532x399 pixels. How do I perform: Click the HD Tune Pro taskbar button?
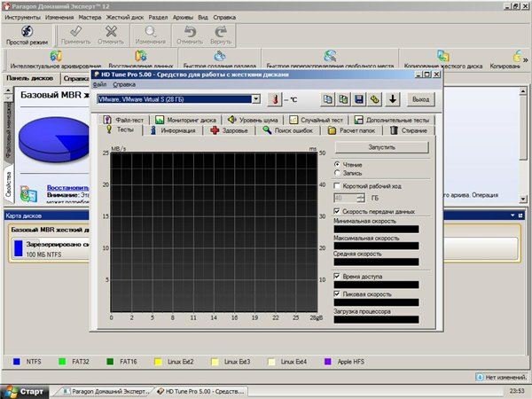[x=201, y=392]
